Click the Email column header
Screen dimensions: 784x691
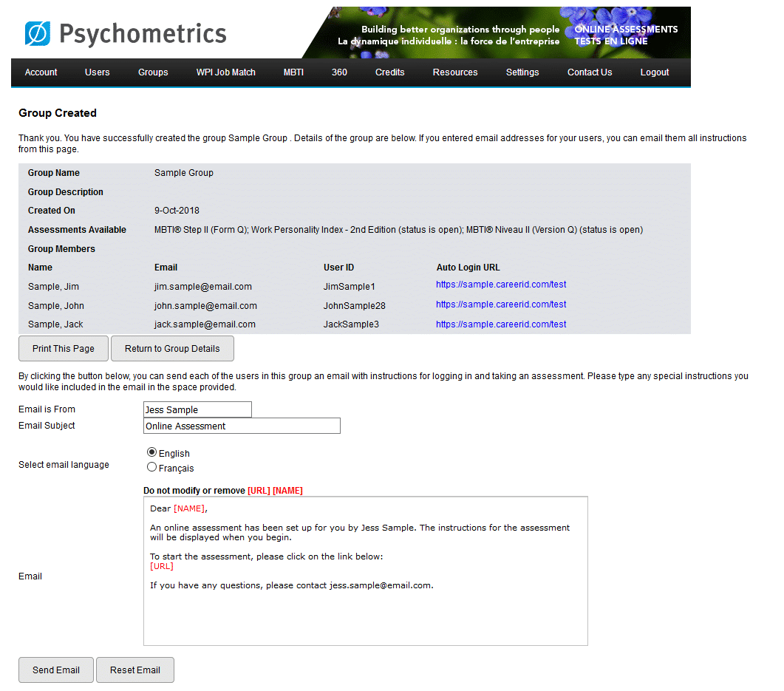coord(166,268)
